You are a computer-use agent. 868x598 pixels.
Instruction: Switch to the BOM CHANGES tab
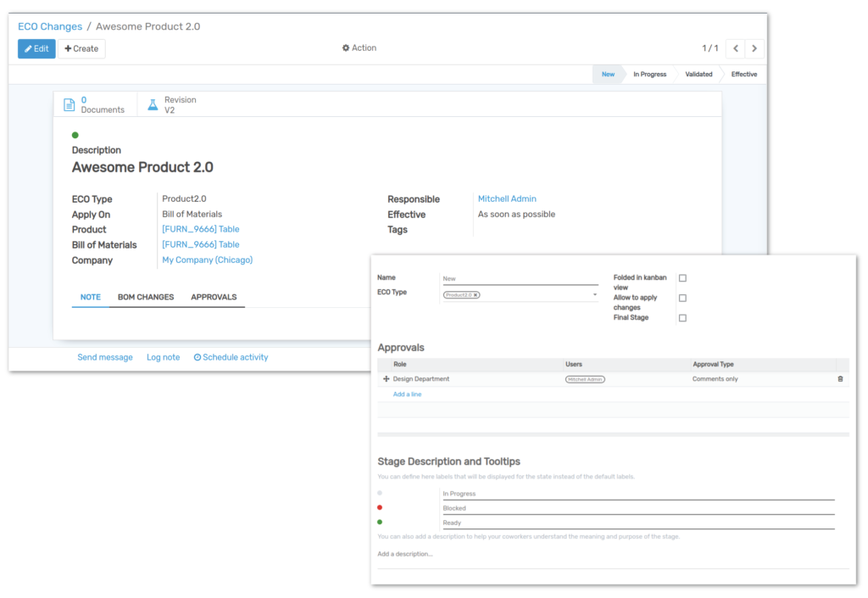pyautogui.click(x=146, y=298)
